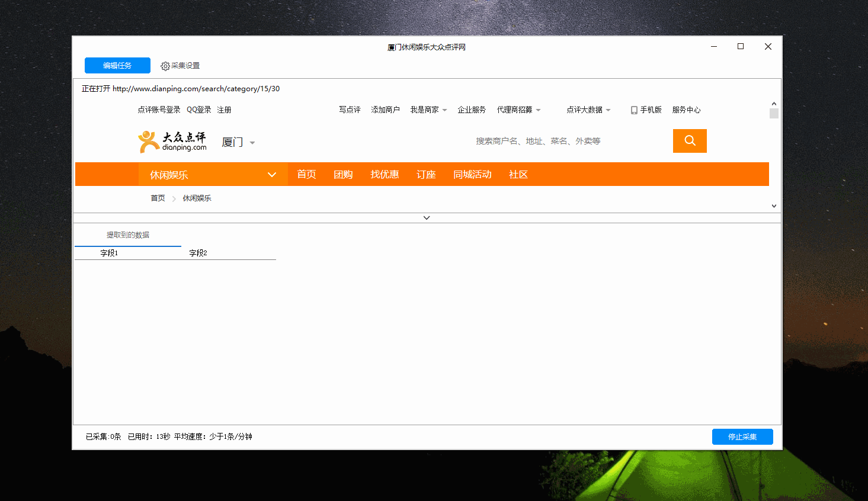Click the mobile version phone icon
The image size is (868, 501).
634,110
